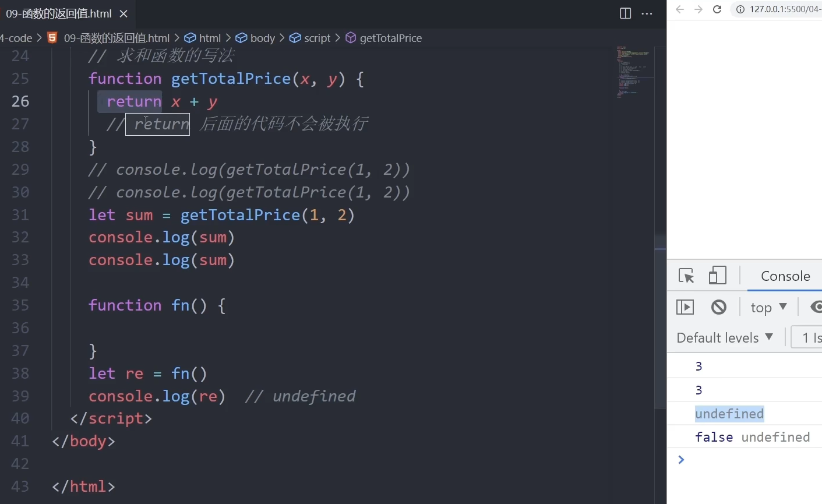Go back in the browser
This screenshot has height=504, width=822.
[679, 9]
